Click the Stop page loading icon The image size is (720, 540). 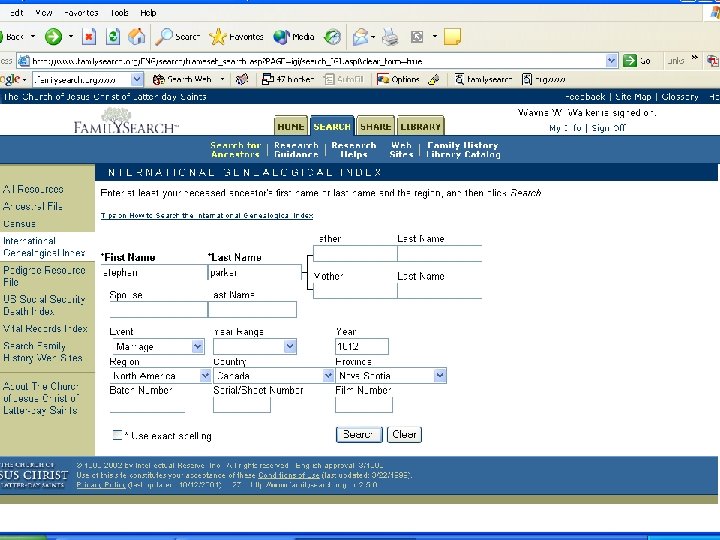89,37
